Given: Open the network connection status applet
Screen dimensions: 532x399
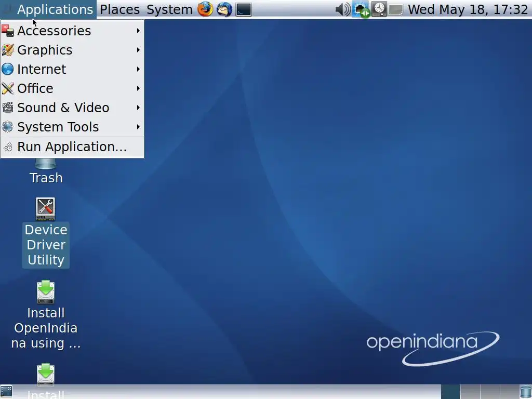Looking at the screenshot, I should 361,9.
